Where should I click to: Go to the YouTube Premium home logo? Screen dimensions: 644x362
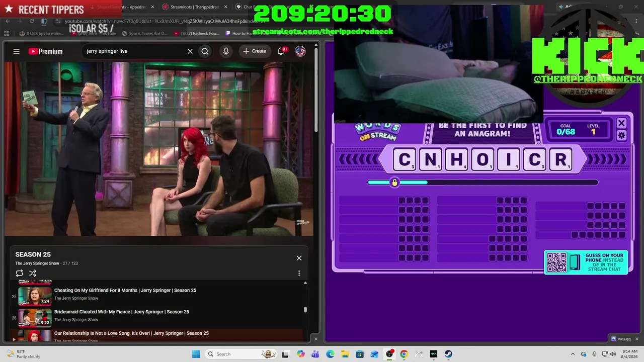click(x=45, y=51)
